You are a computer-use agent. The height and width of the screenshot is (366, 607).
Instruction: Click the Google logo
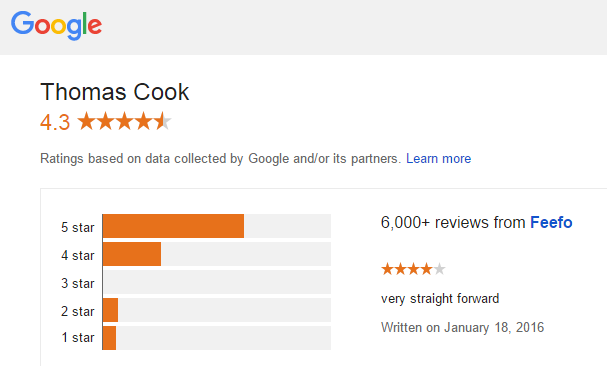click(x=57, y=25)
